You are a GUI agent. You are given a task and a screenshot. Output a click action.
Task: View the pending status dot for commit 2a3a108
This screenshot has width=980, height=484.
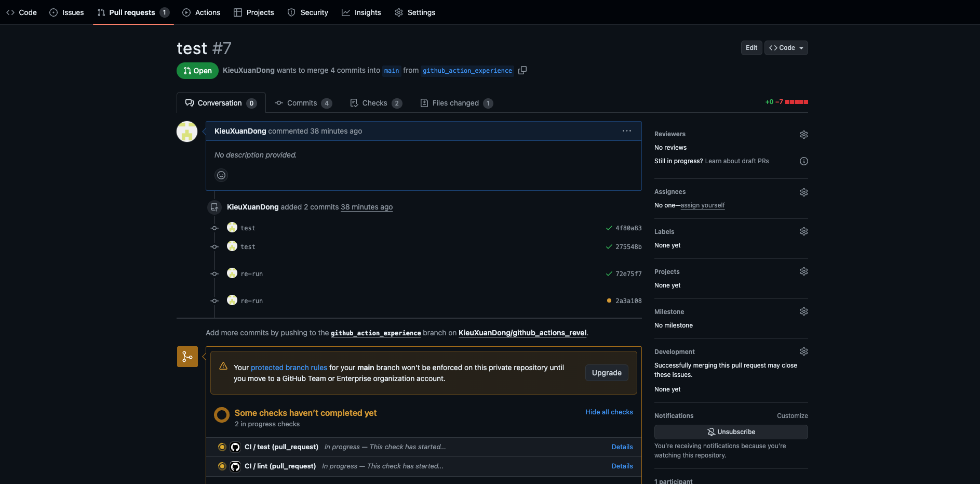(x=609, y=300)
